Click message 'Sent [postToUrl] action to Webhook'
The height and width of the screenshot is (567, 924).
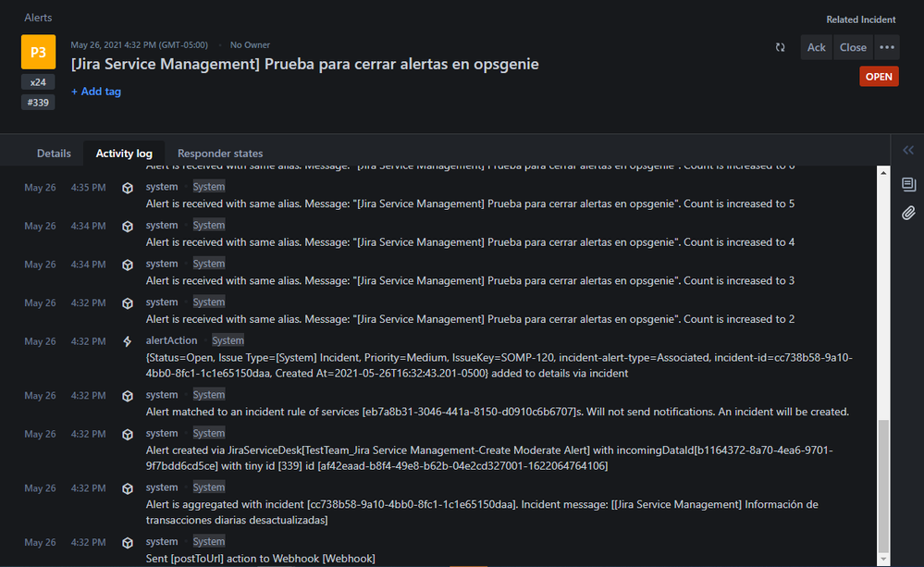click(x=261, y=558)
